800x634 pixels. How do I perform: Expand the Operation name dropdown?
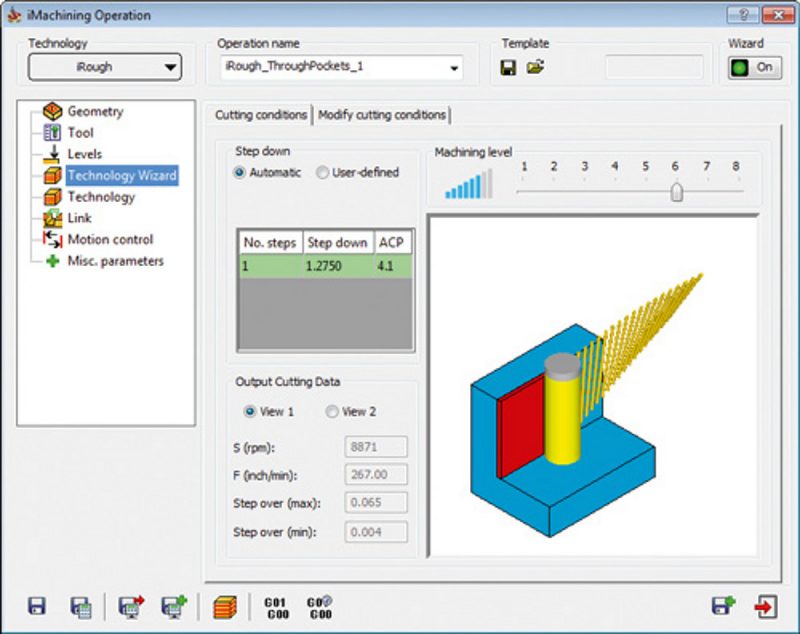[x=456, y=69]
